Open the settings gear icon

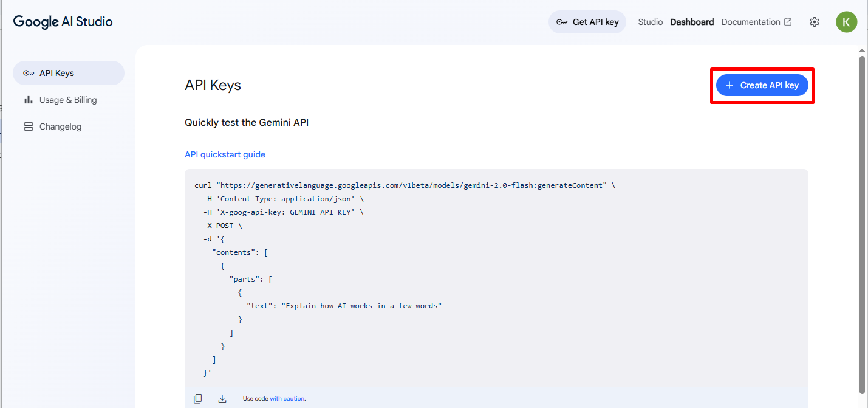click(x=815, y=22)
